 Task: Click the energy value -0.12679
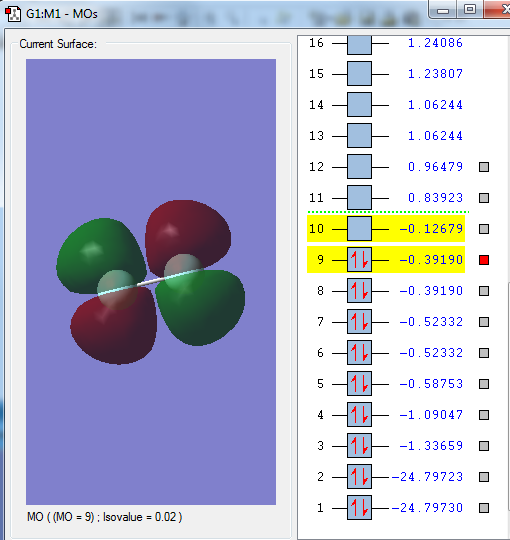(x=431, y=229)
